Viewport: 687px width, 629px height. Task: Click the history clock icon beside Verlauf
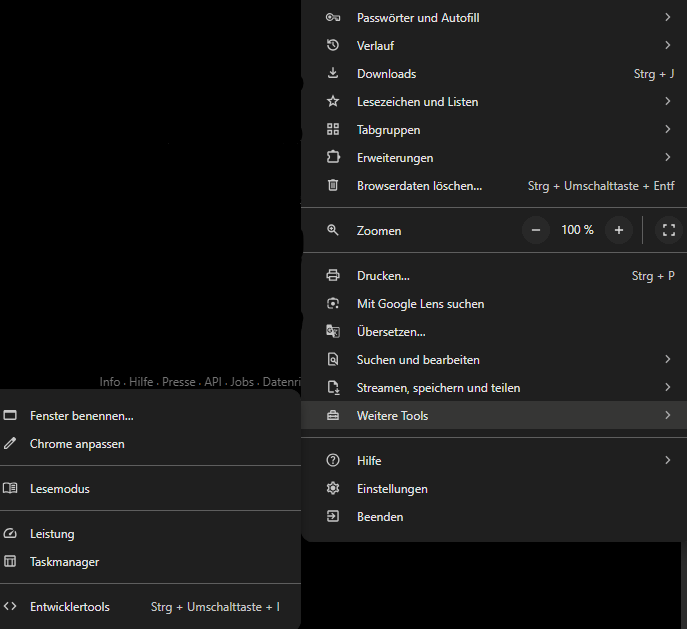(x=333, y=45)
